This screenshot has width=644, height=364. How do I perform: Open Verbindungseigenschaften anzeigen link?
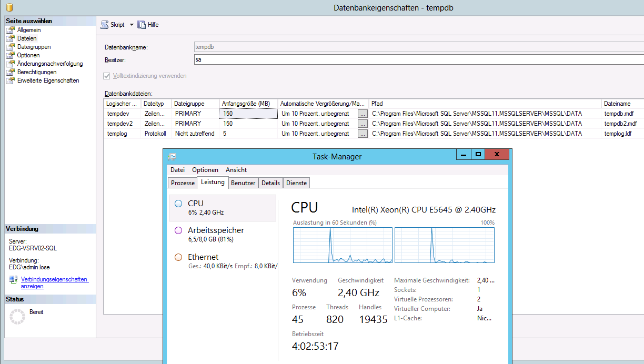55,283
